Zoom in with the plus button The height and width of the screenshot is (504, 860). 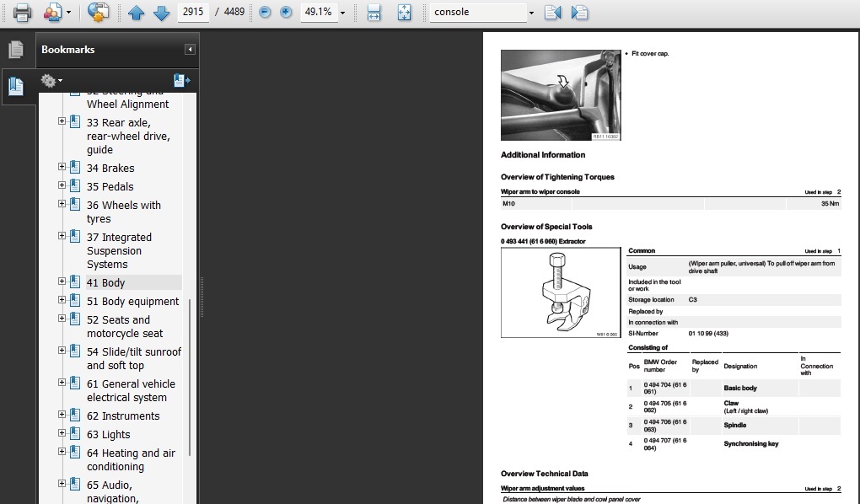[286, 12]
